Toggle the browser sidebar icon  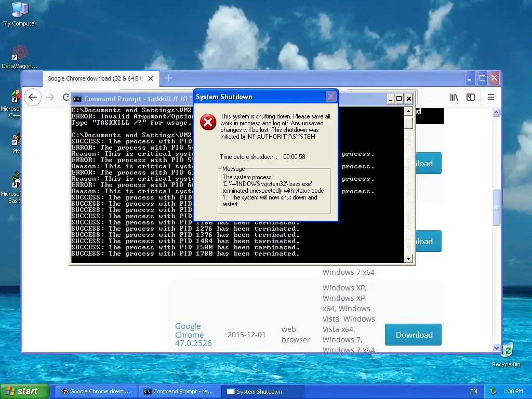coord(471,97)
